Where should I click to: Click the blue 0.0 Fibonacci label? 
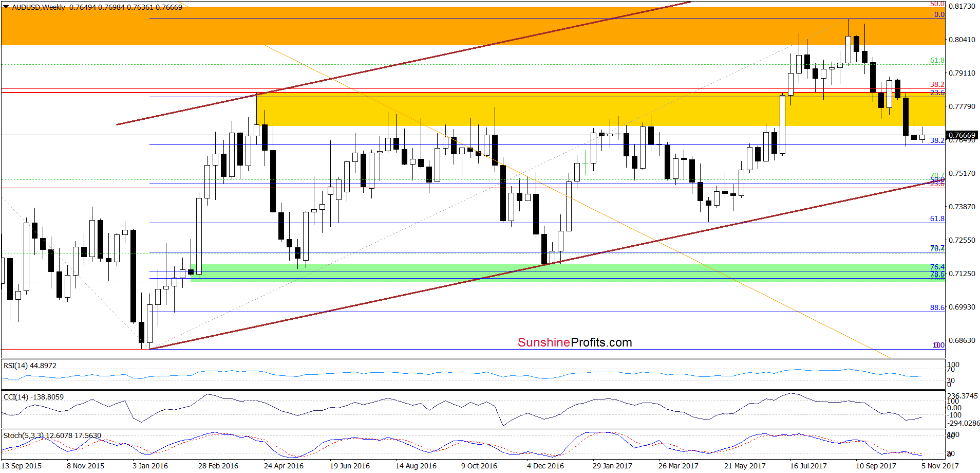[939, 14]
